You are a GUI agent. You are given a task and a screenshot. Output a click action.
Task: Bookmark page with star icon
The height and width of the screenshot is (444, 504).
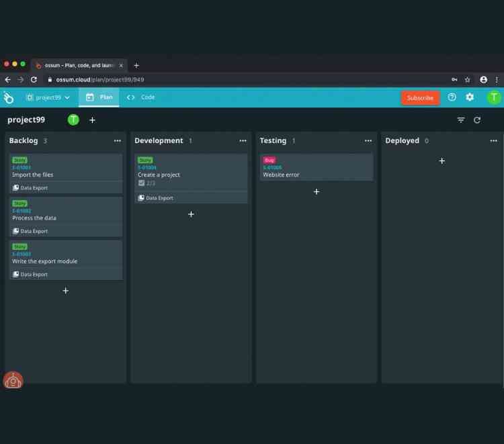[468, 79]
